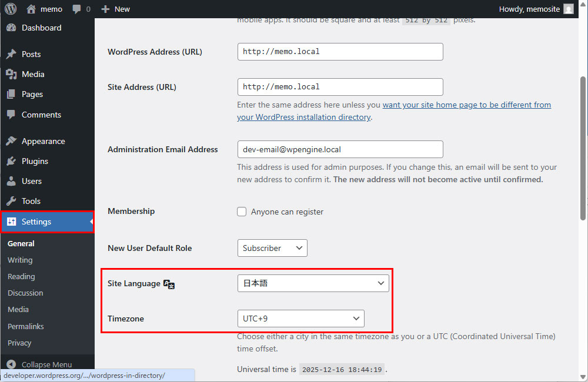Click the WordPress logo icon
This screenshot has width=588, height=382.
[x=11, y=9]
